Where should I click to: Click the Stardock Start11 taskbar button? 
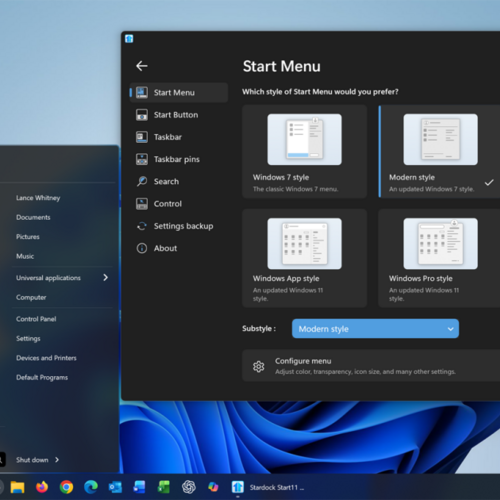(268, 487)
